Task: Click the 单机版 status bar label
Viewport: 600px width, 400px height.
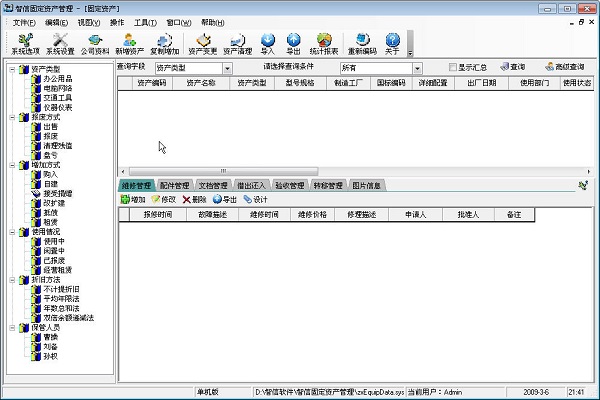Action: click(x=207, y=392)
